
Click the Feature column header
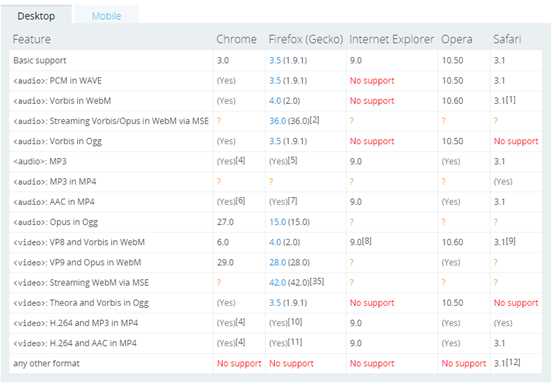click(x=32, y=39)
